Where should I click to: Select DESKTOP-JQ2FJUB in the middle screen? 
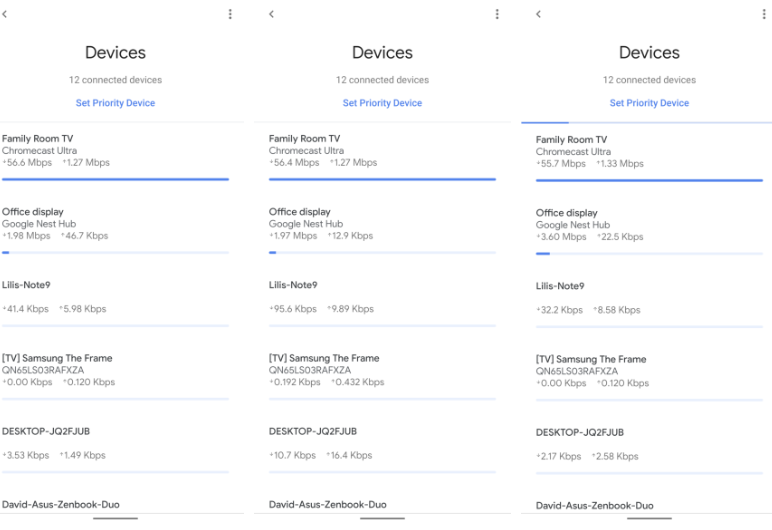click(x=313, y=431)
